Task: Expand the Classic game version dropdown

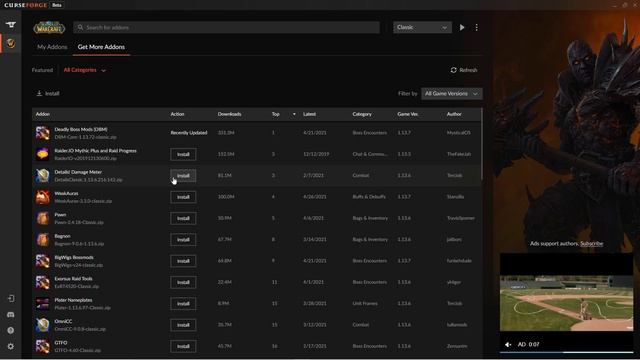Action: 422,27
